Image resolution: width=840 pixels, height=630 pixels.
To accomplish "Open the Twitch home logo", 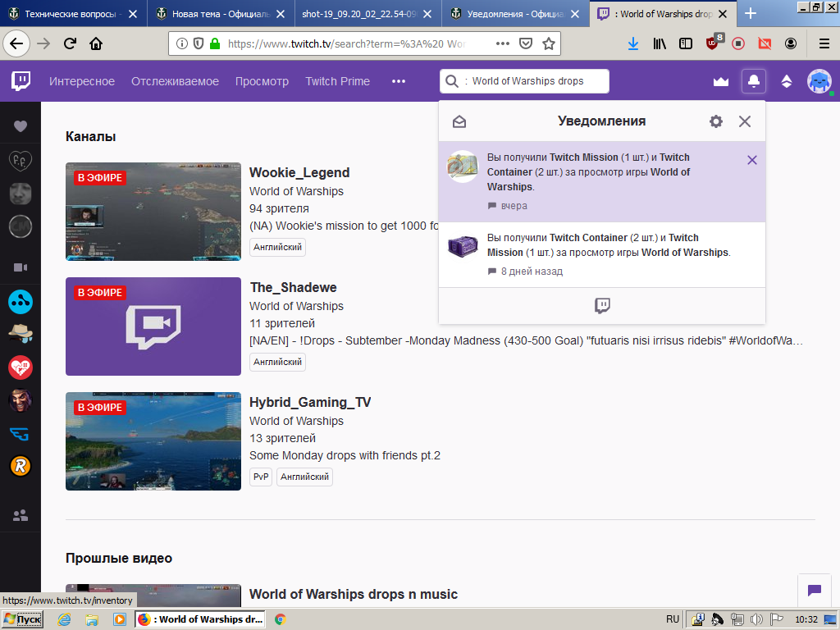I will click(x=21, y=81).
